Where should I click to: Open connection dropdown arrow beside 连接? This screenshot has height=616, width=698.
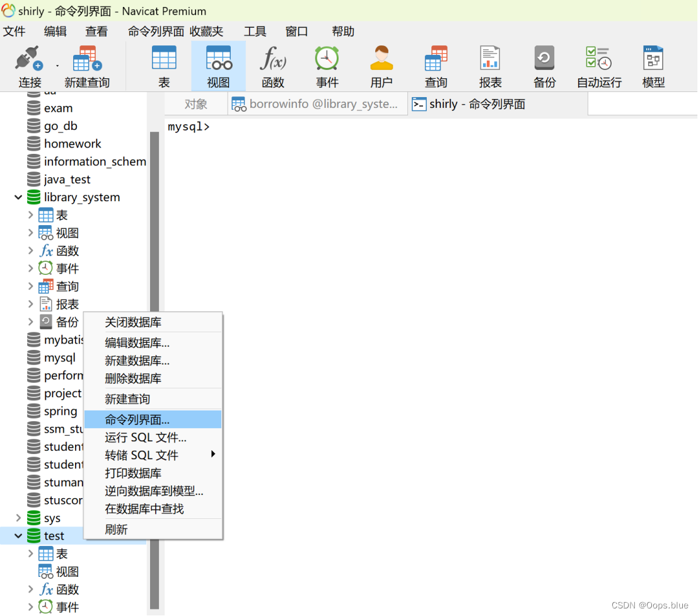(x=57, y=66)
